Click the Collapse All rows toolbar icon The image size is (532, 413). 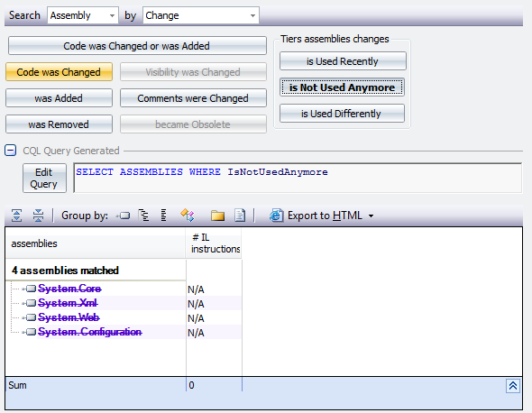point(39,216)
